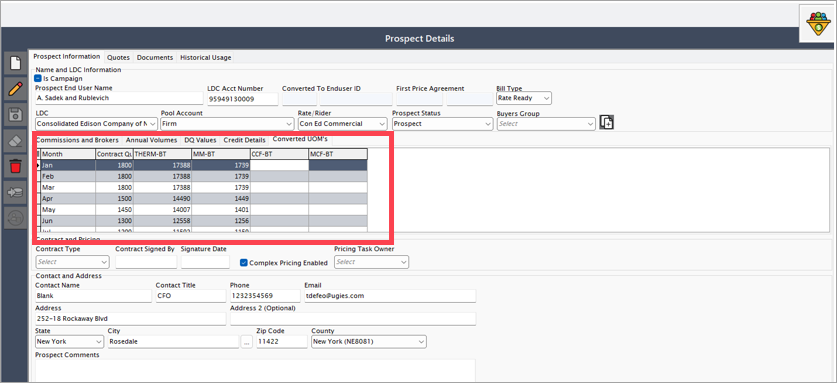This screenshot has width=837, height=383.
Task: Click the Phone number field
Action: [265, 296]
